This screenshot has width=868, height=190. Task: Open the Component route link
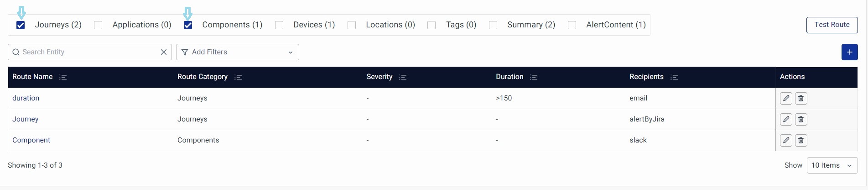(31, 140)
